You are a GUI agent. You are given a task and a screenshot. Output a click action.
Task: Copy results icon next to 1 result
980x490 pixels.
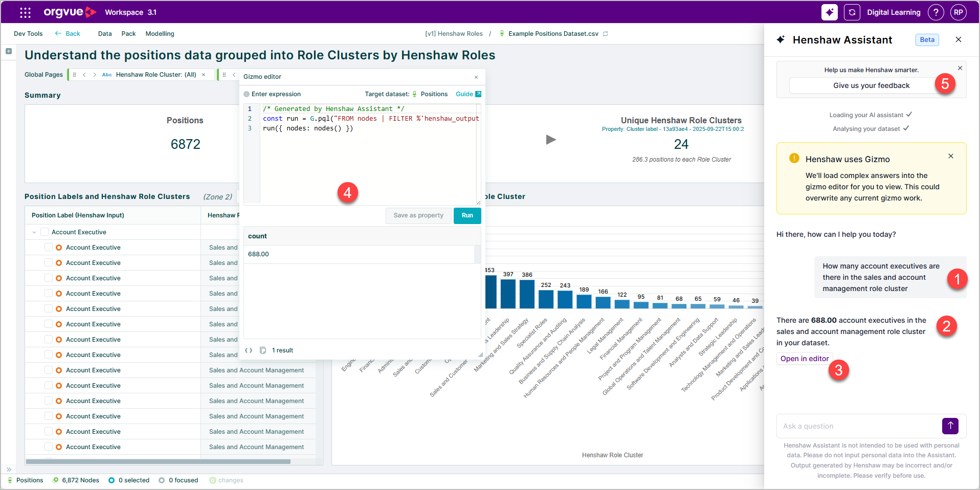click(x=263, y=350)
